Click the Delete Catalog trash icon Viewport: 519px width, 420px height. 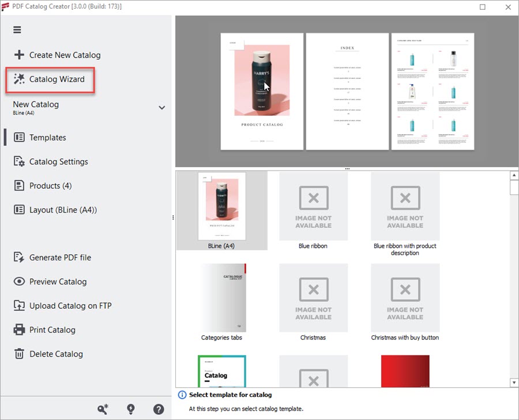[x=19, y=354]
